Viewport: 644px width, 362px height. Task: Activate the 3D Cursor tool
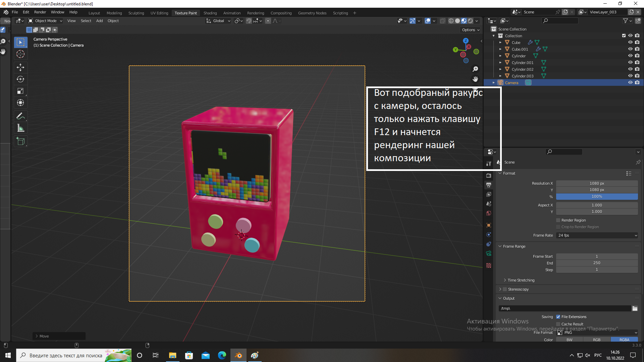pyautogui.click(x=20, y=54)
